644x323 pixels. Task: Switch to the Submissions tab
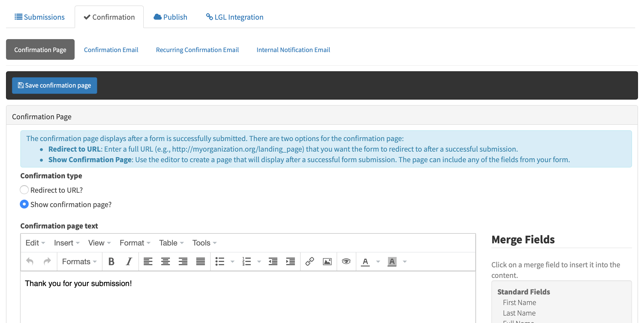[x=40, y=17]
